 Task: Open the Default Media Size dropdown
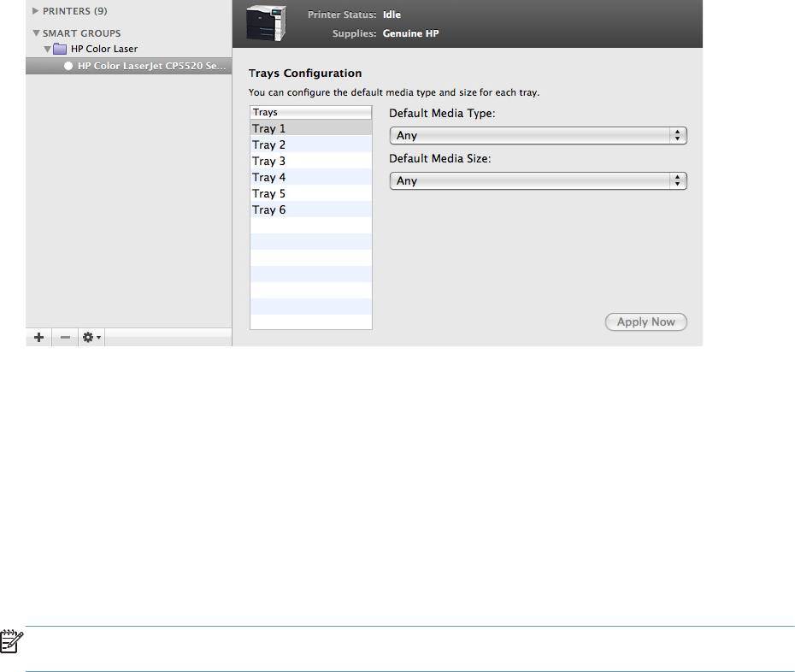(538, 181)
